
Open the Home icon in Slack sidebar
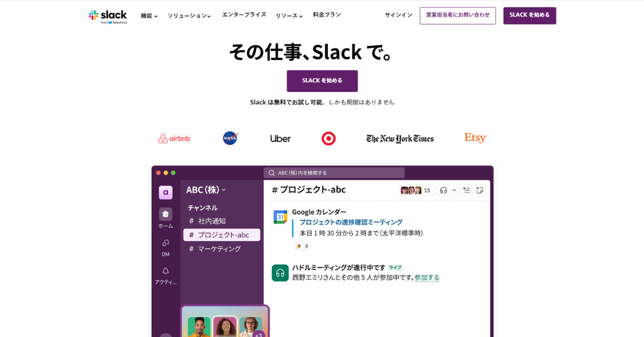click(166, 214)
